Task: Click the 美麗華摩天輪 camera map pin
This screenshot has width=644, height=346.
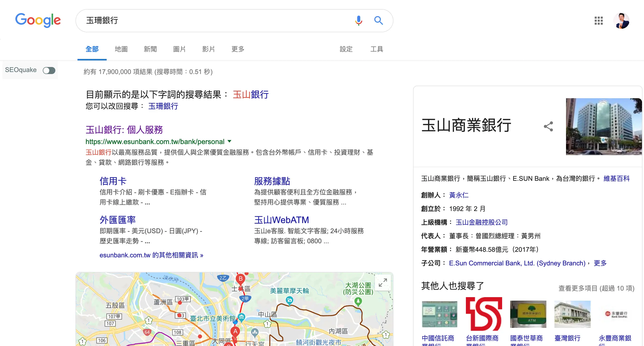Action: tap(290, 300)
